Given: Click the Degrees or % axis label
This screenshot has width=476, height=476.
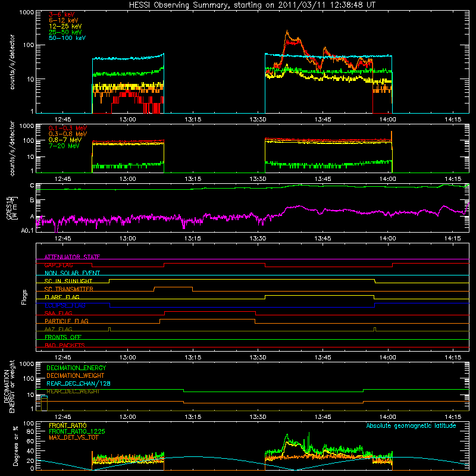Looking at the screenshot, I should [15, 446].
